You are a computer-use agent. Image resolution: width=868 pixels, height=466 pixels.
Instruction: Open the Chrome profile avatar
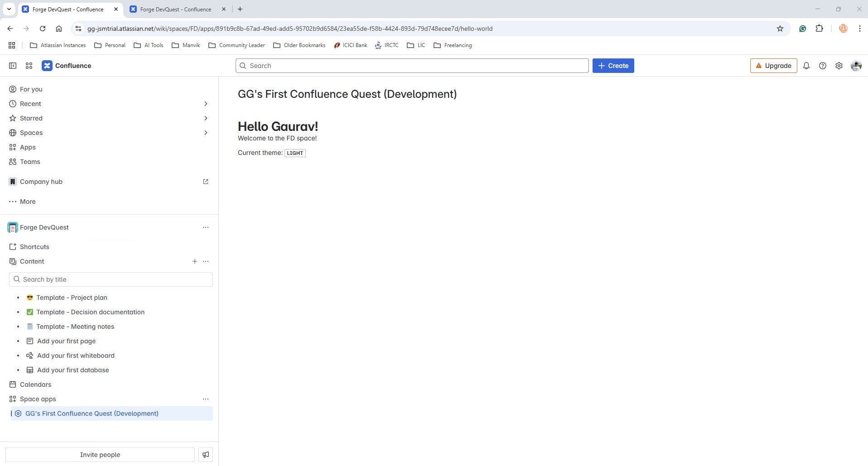coord(843,29)
